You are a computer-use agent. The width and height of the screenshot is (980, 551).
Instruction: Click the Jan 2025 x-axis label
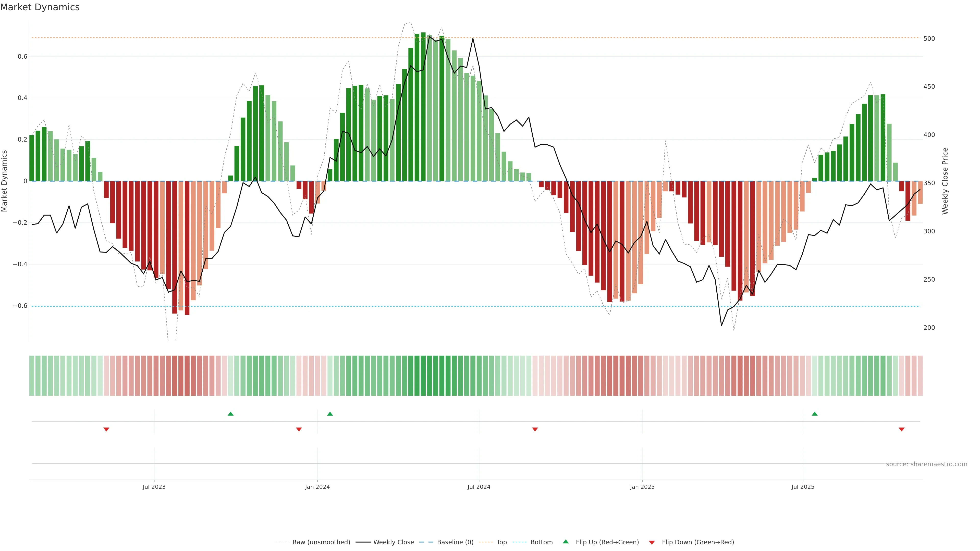click(x=642, y=487)
